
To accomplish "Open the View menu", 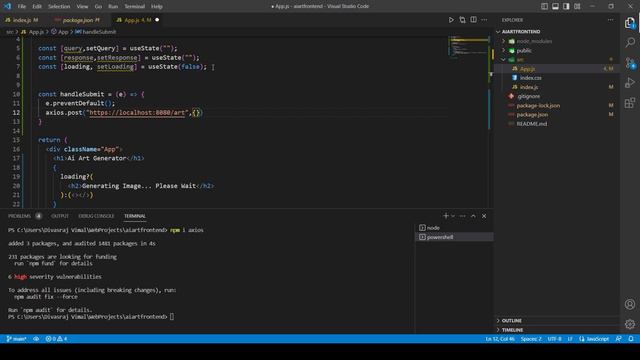I will [82, 7].
